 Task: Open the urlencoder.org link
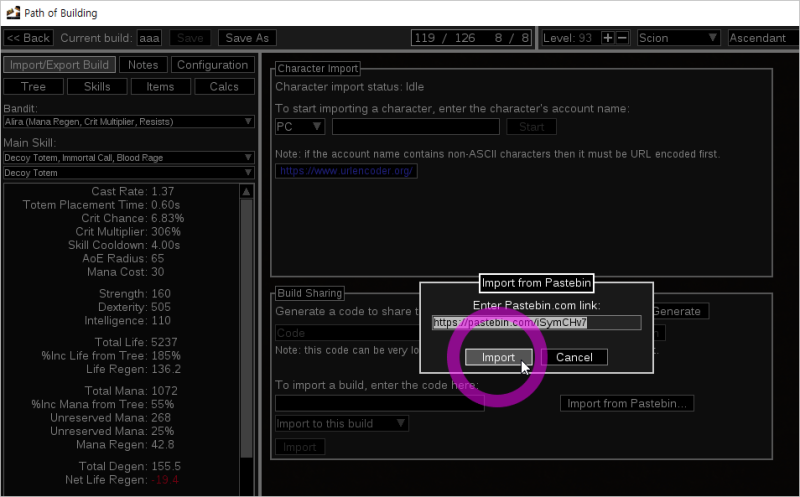tap(346, 170)
